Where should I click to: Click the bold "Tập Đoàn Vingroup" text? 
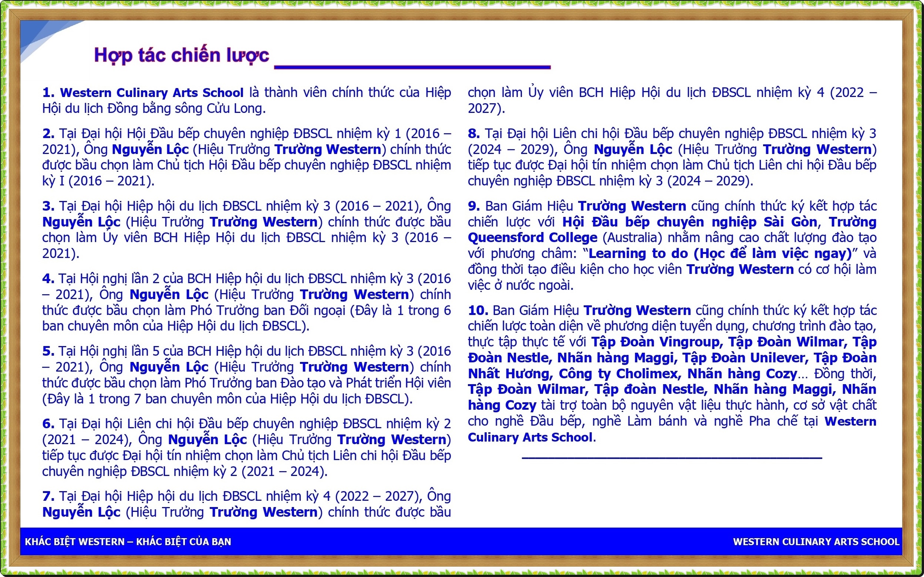point(655,342)
